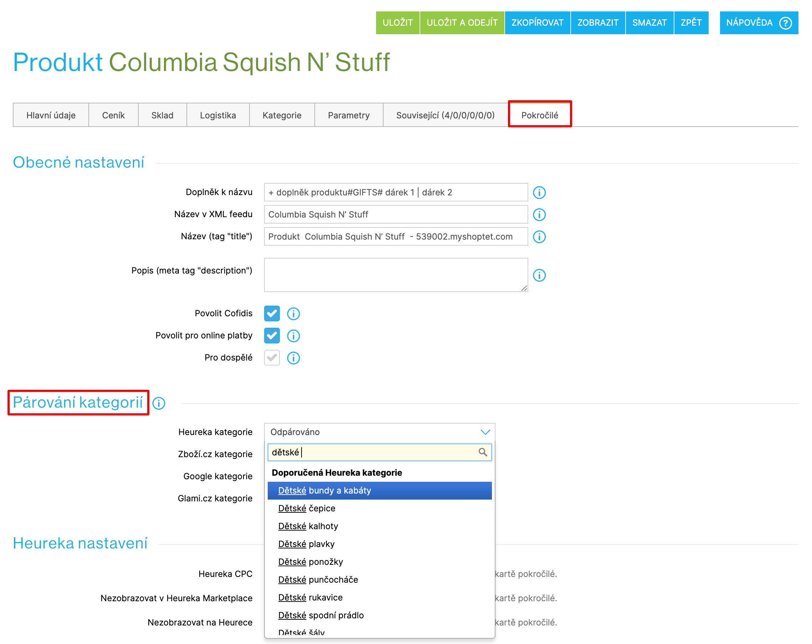Click the search magnifier in category filter
The image size is (812, 644).
[x=482, y=452]
